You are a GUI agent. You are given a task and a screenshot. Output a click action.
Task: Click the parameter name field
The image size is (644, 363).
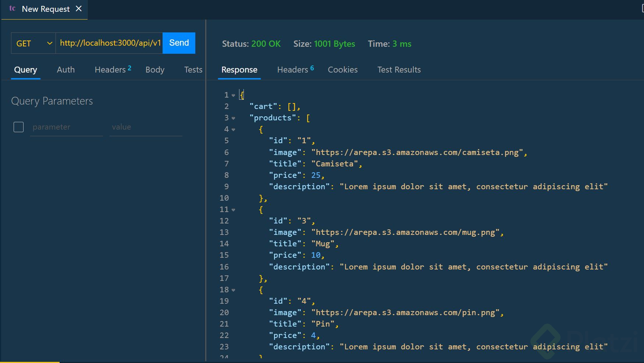[x=66, y=127]
